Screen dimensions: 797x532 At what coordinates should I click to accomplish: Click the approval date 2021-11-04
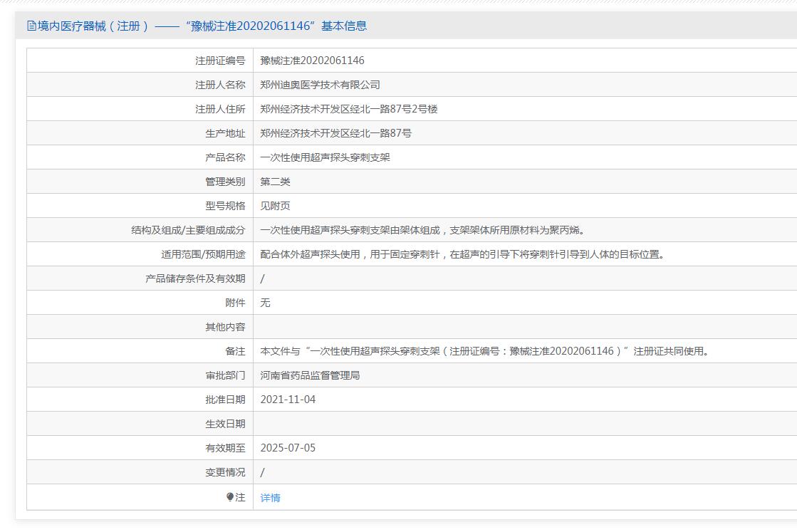288,400
